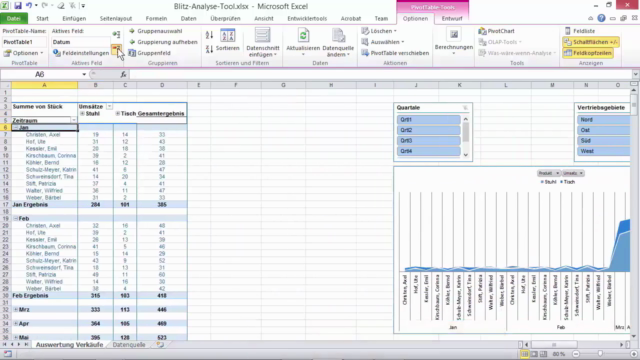
Task: Switch to Page Layout view in status bar
Action: 534,354
